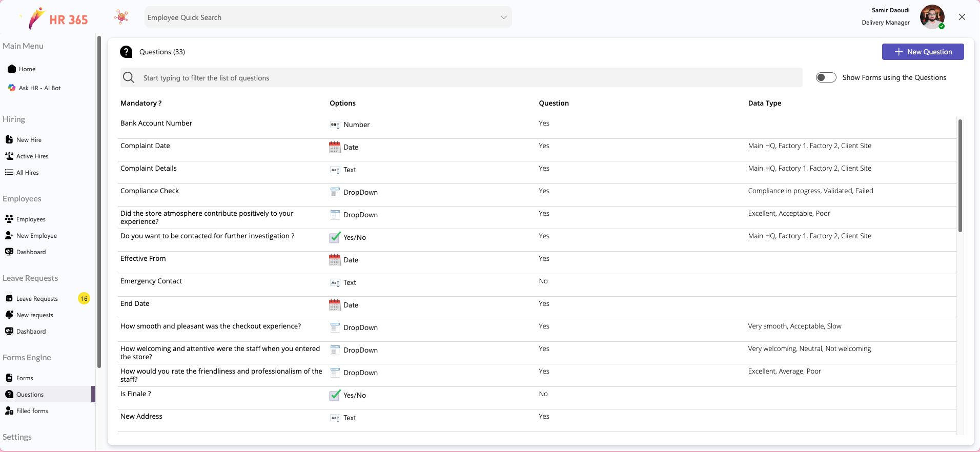Image resolution: width=980 pixels, height=452 pixels.
Task: Enable Show Forms using the Questions toggle
Action: pyautogui.click(x=826, y=77)
